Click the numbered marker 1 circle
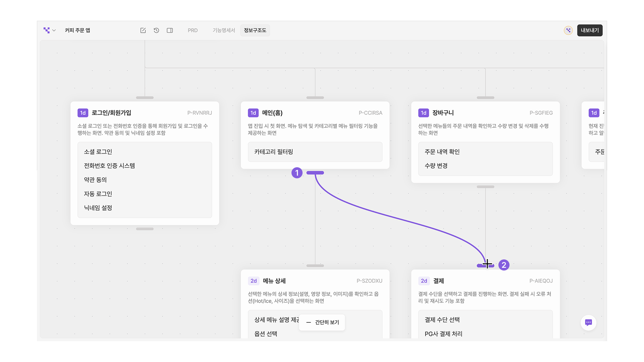 pos(297,173)
